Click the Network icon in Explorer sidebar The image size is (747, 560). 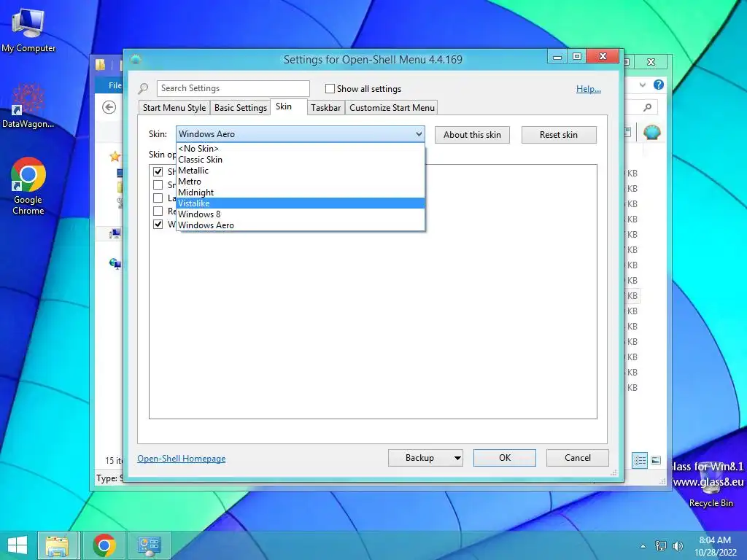pos(115,262)
